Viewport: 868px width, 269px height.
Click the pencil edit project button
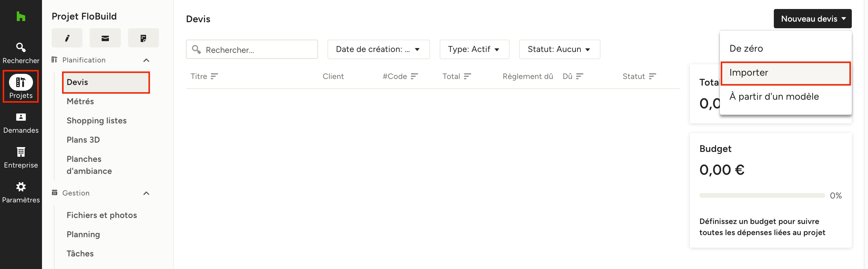[67, 38]
